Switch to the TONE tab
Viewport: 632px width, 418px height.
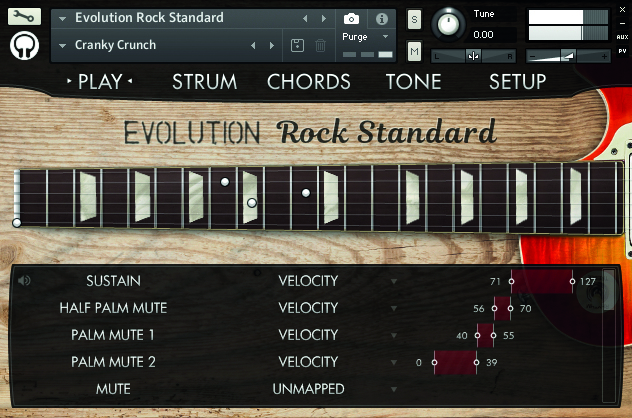pos(414,82)
